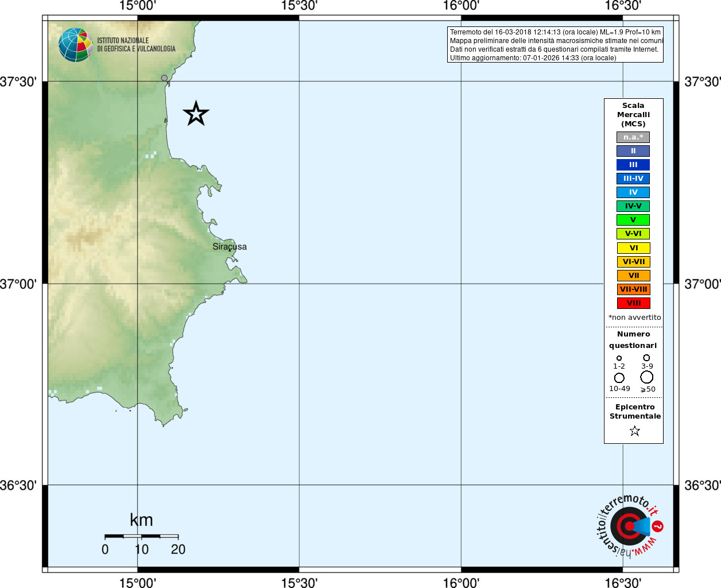Click the yellow VI intensity swatch

634,248
